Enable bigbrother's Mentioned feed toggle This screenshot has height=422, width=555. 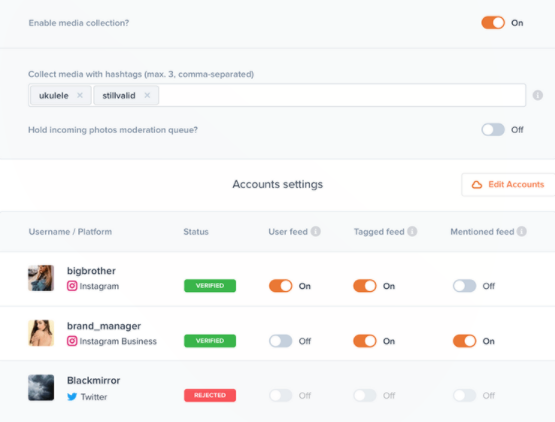464,286
